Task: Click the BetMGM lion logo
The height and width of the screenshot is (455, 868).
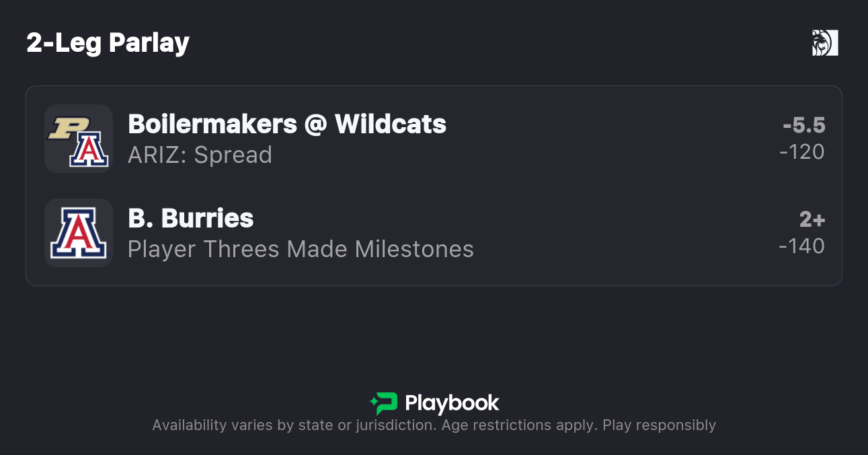Action: [x=825, y=43]
